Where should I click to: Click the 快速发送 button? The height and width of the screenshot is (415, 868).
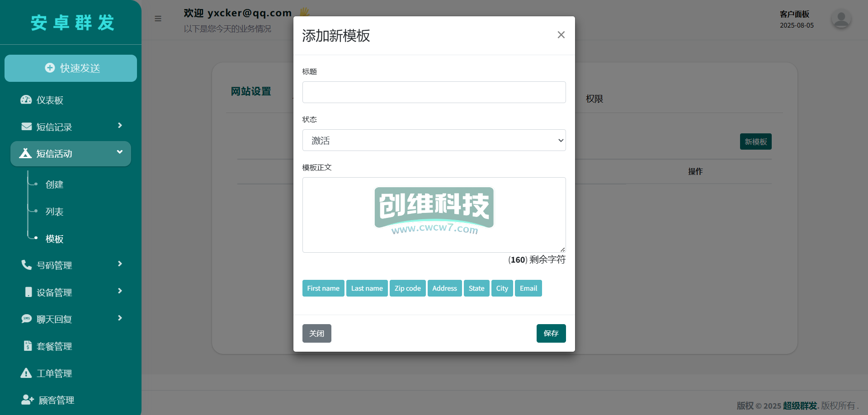tap(71, 68)
